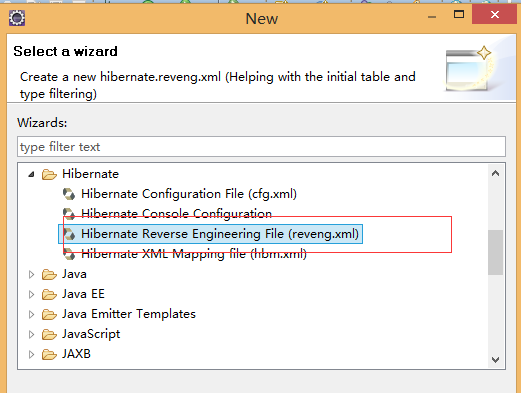The height and width of the screenshot is (393, 521).
Task: Click the JavaScript folder icon
Action: coord(49,334)
